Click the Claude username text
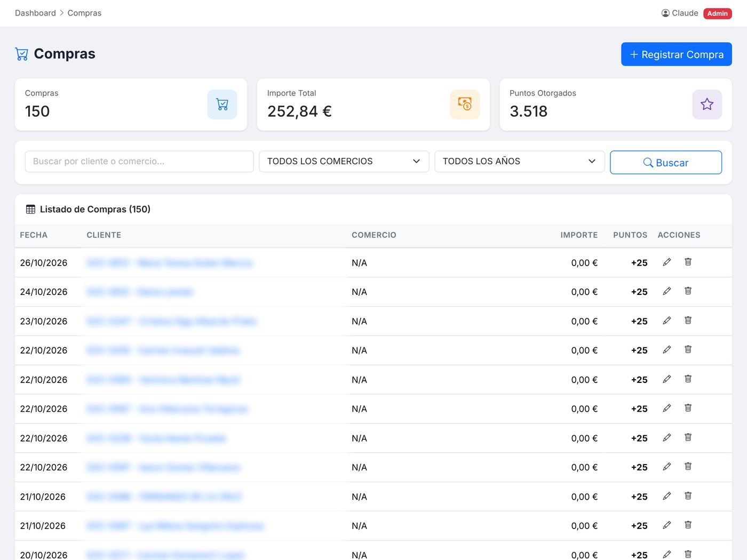 [685, 13]
